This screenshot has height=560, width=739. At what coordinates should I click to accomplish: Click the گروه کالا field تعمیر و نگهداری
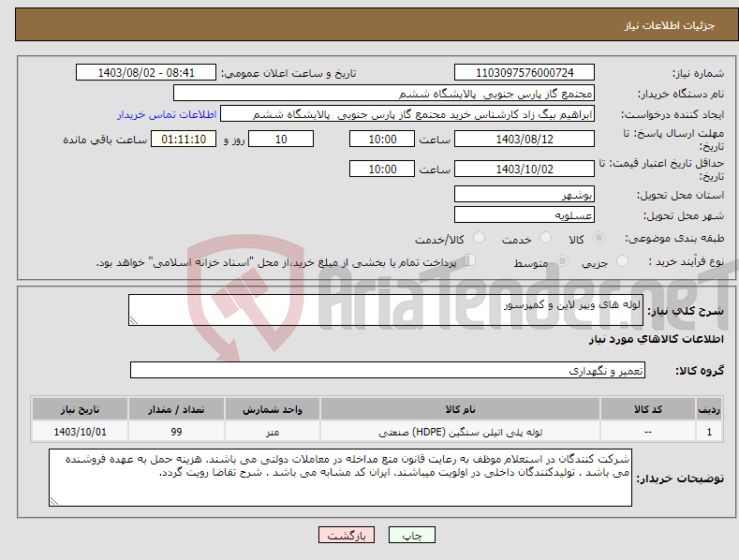(388, 371)
